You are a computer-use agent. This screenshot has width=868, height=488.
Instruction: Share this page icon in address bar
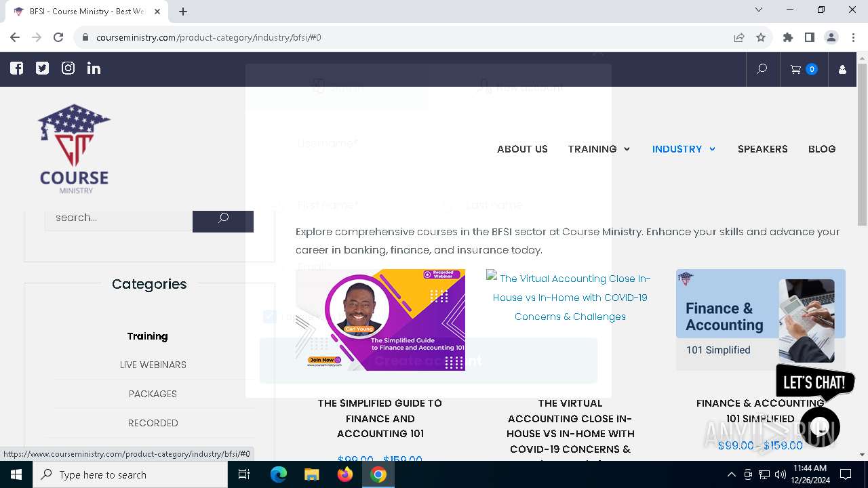739,37
